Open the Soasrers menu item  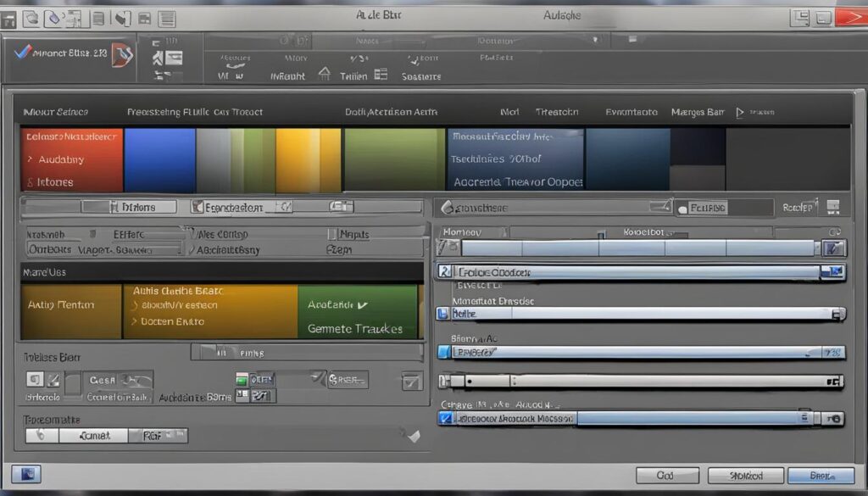[x=421, y=76]
